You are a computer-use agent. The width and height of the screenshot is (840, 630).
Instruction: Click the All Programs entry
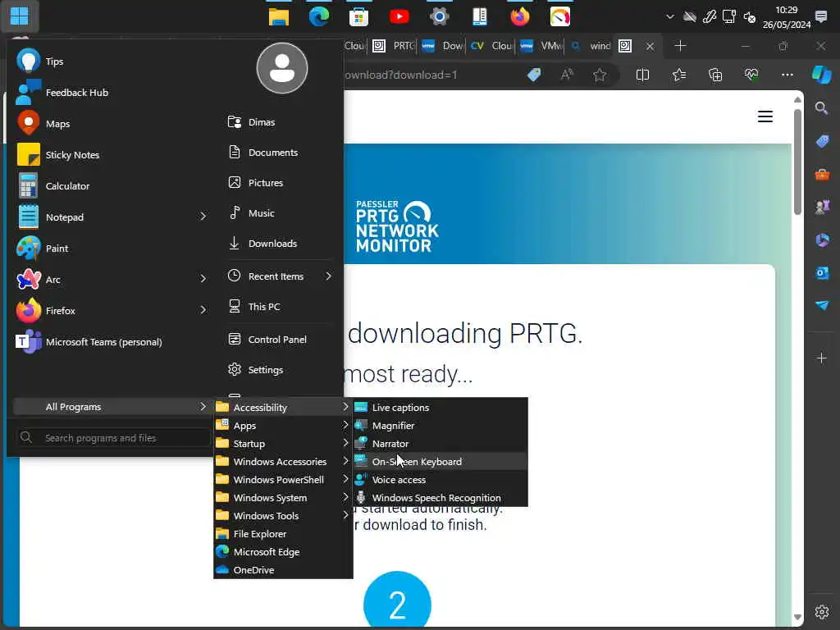[111, 407]
